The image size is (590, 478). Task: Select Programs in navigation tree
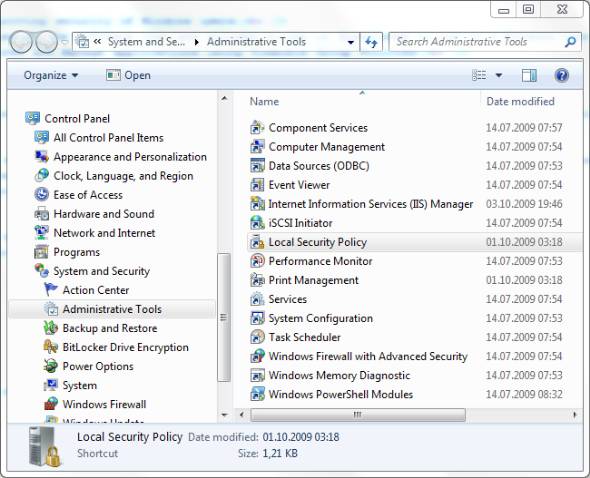pyautogui.click(x=76, y=252)
